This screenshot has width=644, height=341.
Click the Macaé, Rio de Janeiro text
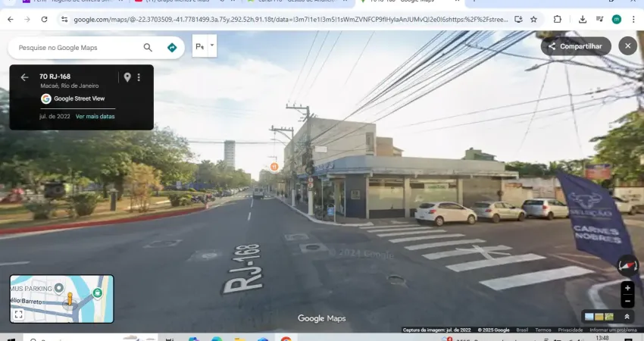[x=70, y=86]
